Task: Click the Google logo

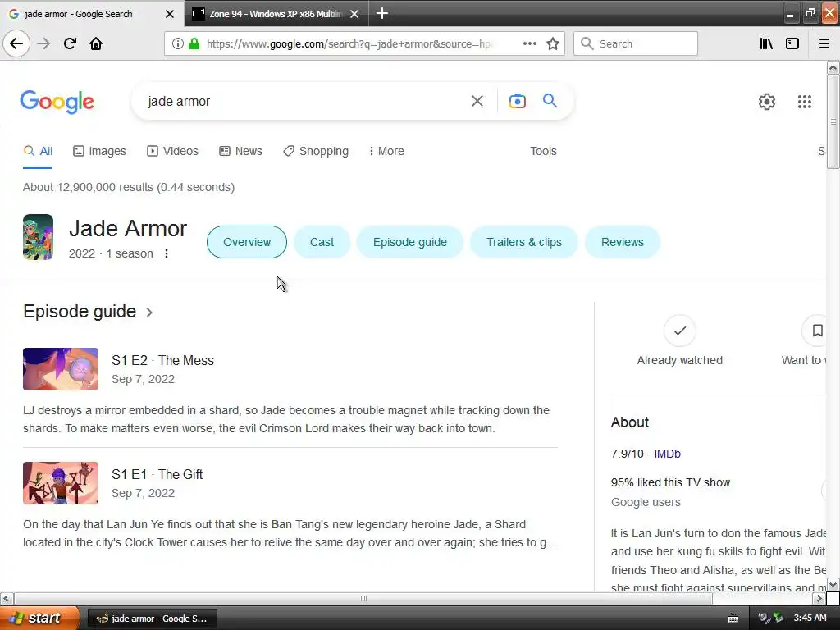Action: pyautogui.click(x=57, y=101)
